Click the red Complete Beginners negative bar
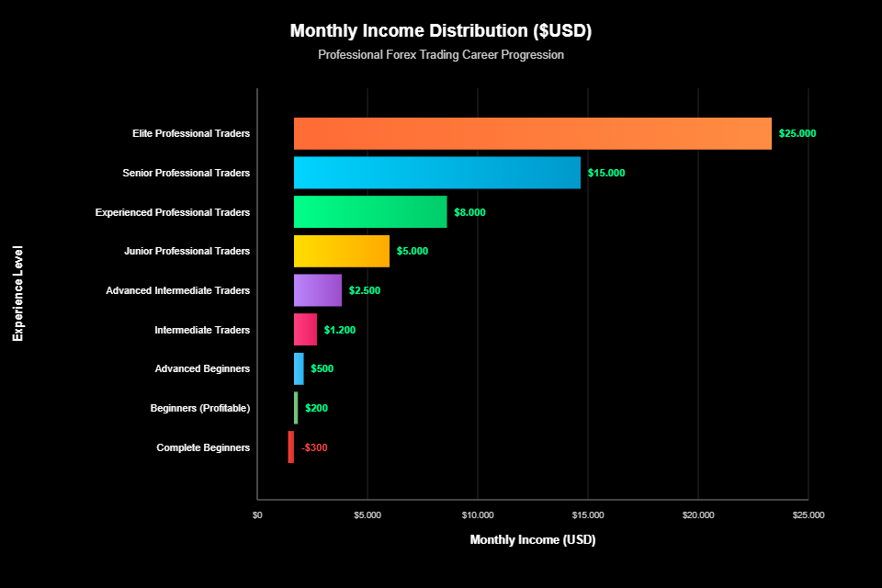882x588 pixels. 291,447
